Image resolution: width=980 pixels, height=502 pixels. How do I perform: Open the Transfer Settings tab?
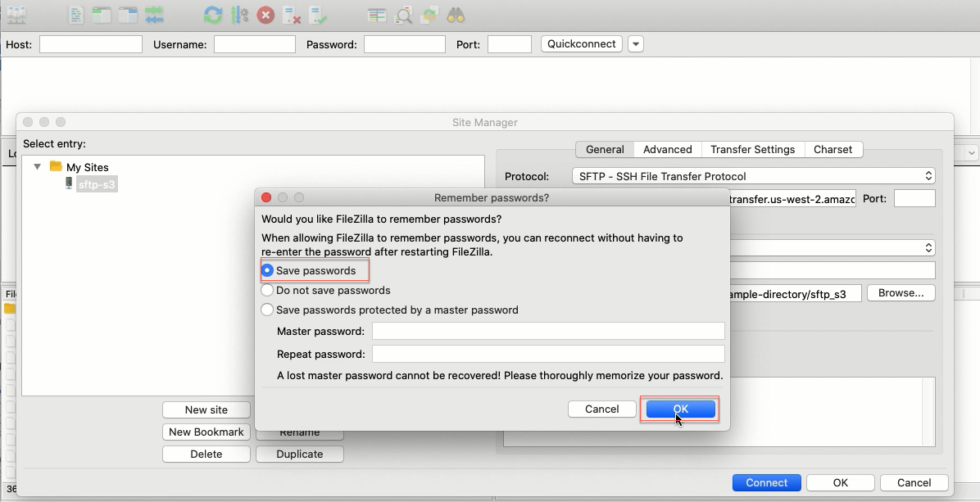point(752,150)
